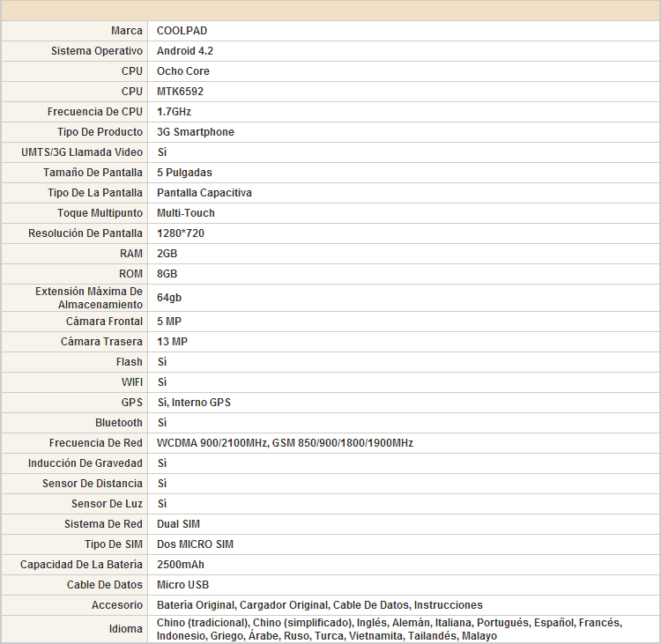Click the 'WIFI' label
Screen dimensions: 661x644
132,381
